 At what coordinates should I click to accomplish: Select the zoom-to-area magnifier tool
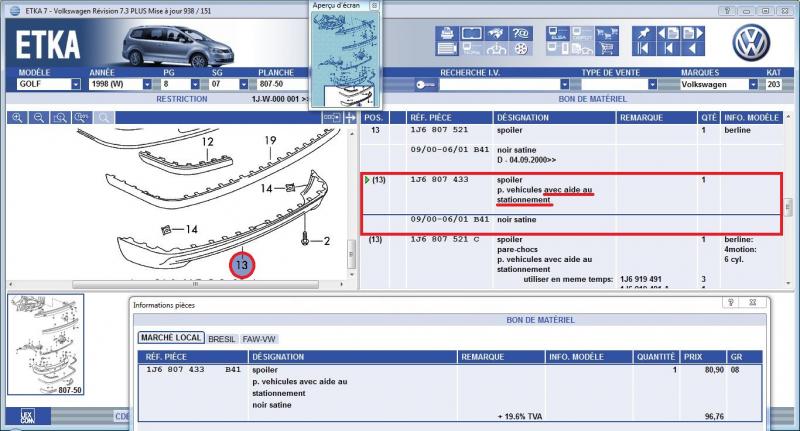coord(60,118)
